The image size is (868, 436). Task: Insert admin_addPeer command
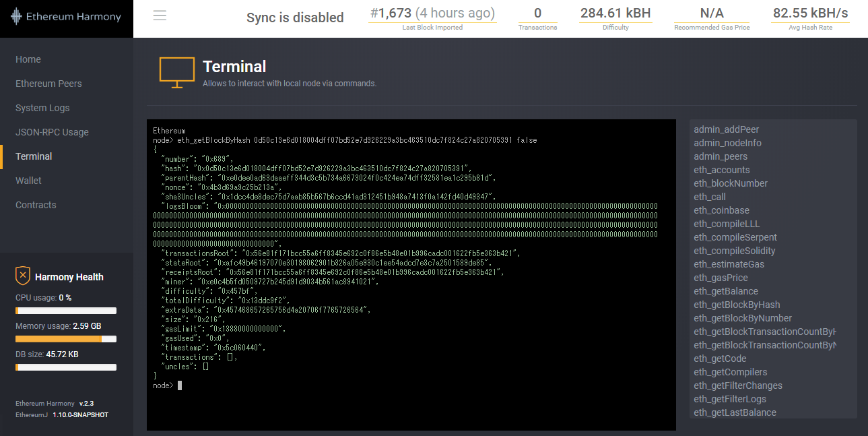726,129
